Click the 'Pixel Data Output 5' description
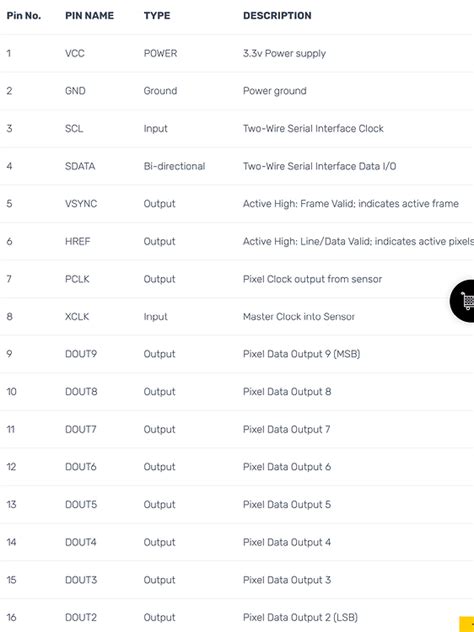This screenshot has height=632, width=474. [x=287, y=505]
